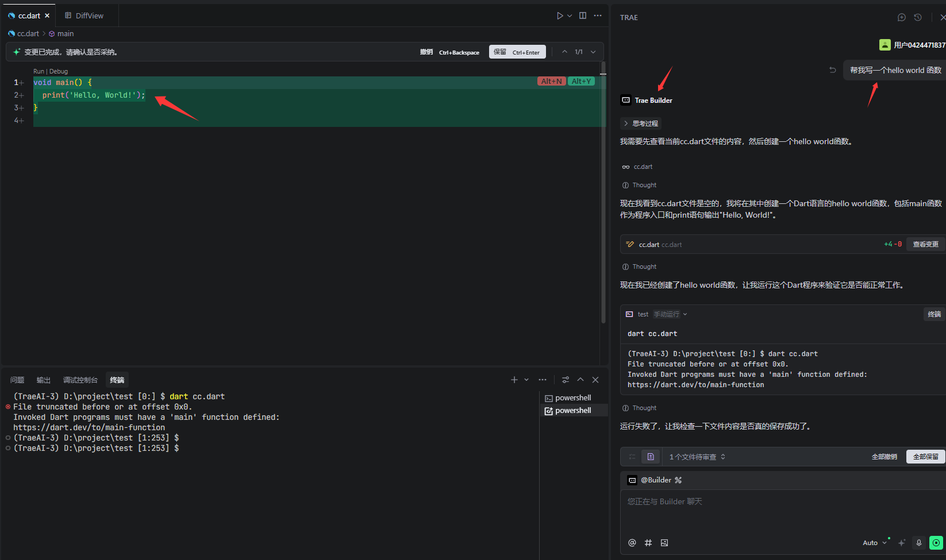This screenshot has height=560, width=946.
Task: Open the editor more actions menu
Action: [598, 16]
